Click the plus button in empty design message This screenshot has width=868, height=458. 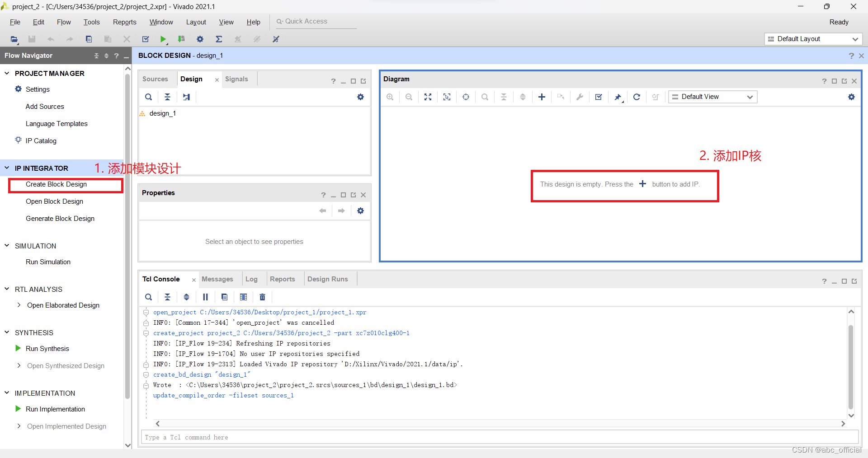coord(642,184)
